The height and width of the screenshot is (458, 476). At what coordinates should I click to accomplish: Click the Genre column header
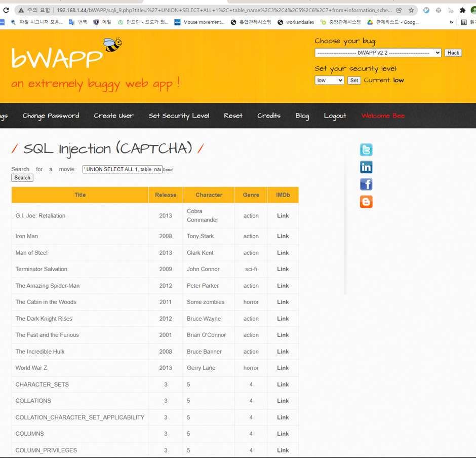point(251,195)
